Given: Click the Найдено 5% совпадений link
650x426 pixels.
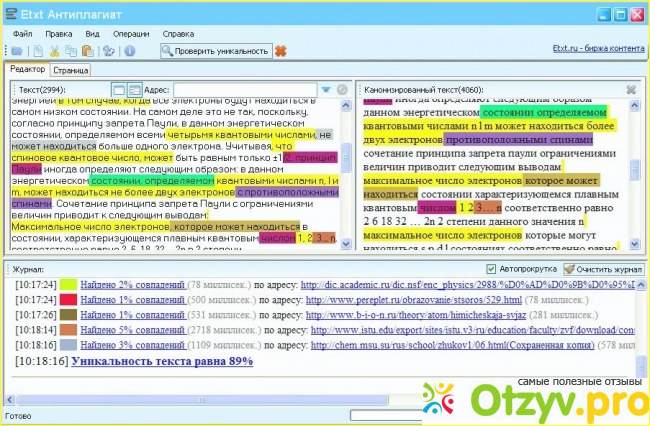Looking at the screenshot, I should (132, 329).
